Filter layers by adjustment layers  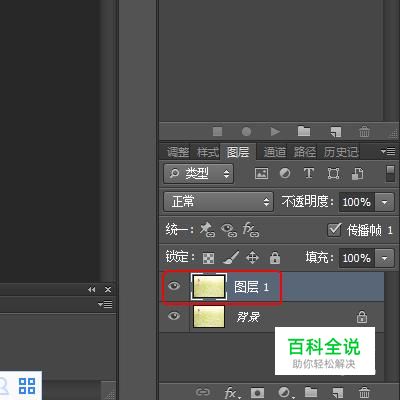click(285, 173)
